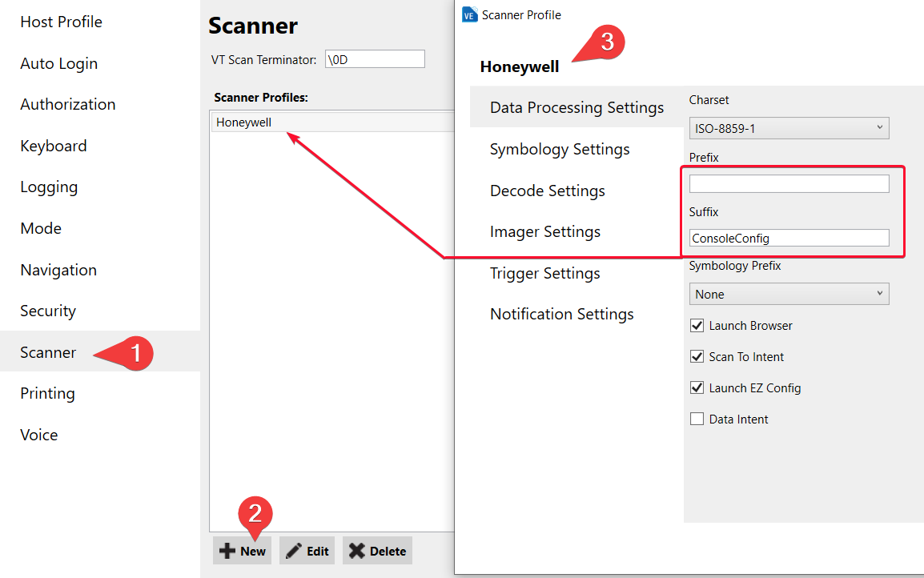Image resolution: width=924 pixels, height=578 pixels.
Task: Select Imager Settings in the profile dialog
Action: [544, 231]
